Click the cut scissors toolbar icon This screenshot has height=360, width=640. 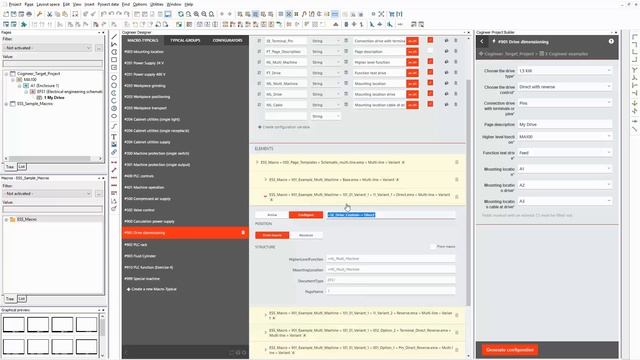pos(49,14)
